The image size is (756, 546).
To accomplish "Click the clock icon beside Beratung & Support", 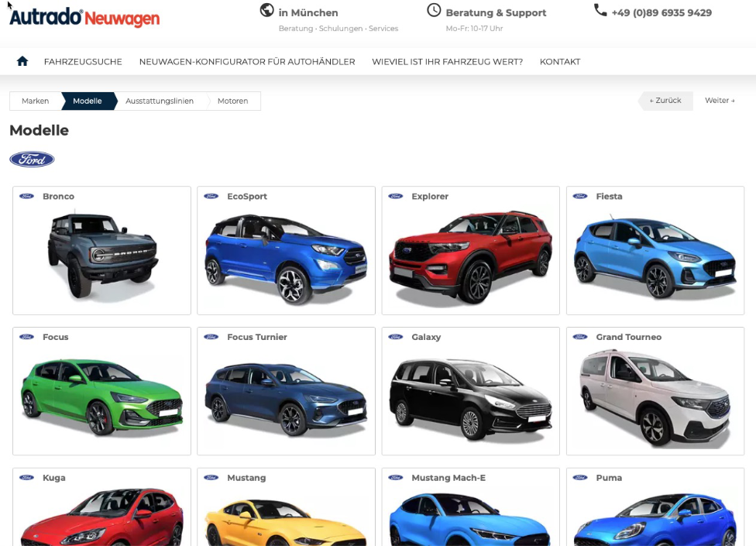I will pos(434,10).
